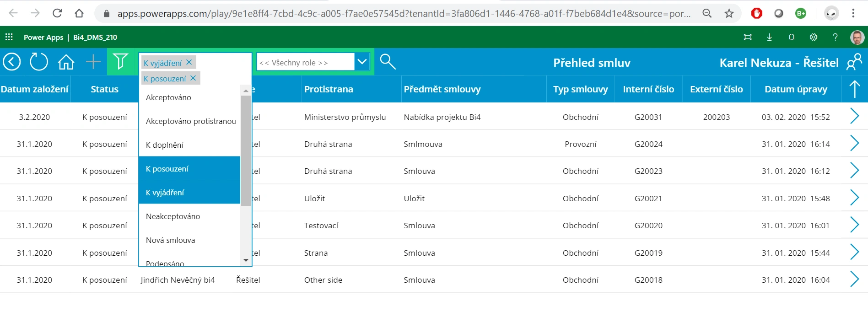This screenshot has width=868, height=317.
Task: Click the back arrow icon in blue toolbar
Action: 12,62
